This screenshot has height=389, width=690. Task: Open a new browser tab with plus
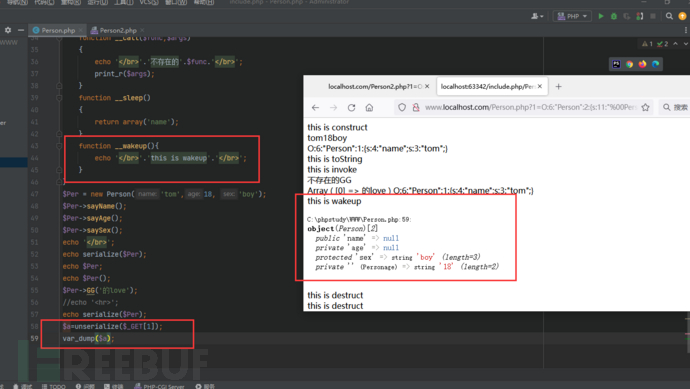558,87
